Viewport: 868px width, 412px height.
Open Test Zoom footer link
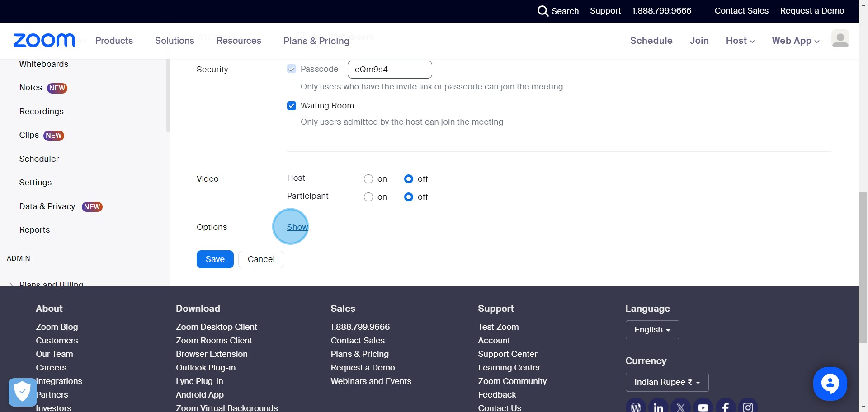[x=498, y=327]
